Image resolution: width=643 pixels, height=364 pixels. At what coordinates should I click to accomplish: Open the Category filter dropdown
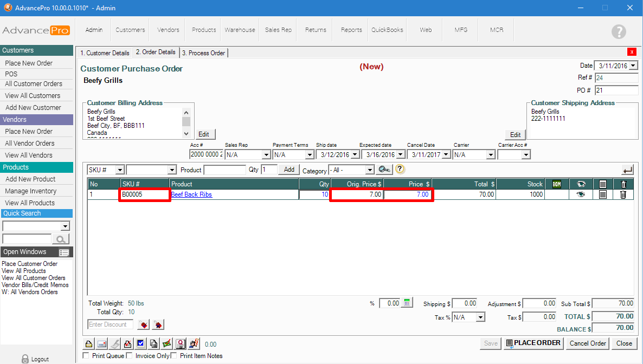coord(370,170)
